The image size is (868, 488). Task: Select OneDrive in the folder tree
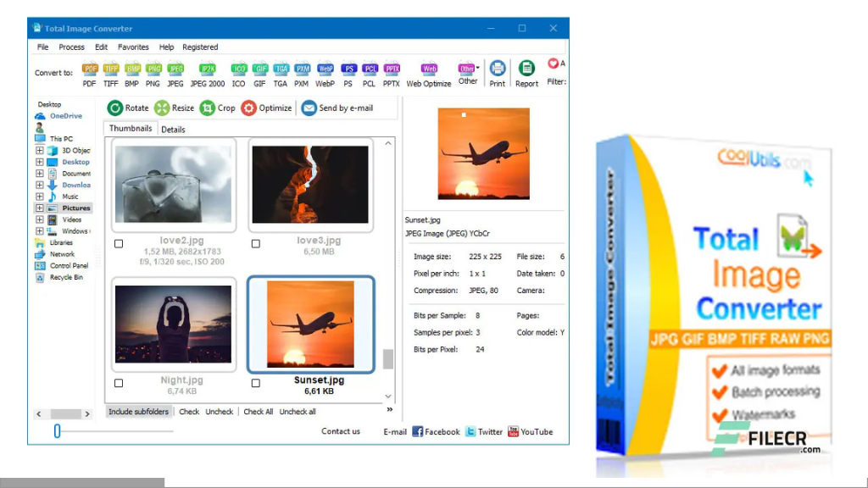click(x=59, y=116)
